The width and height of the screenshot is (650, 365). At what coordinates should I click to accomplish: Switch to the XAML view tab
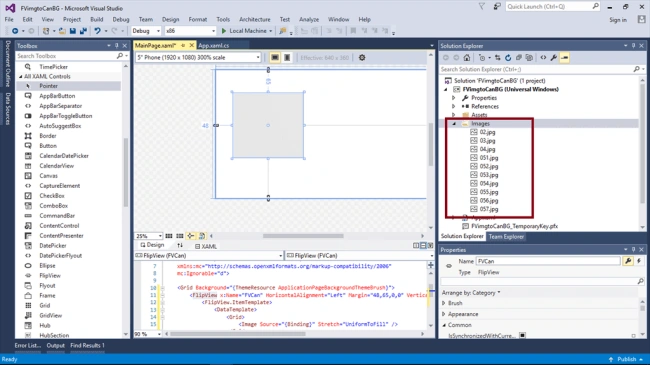(x=206, y=246)
